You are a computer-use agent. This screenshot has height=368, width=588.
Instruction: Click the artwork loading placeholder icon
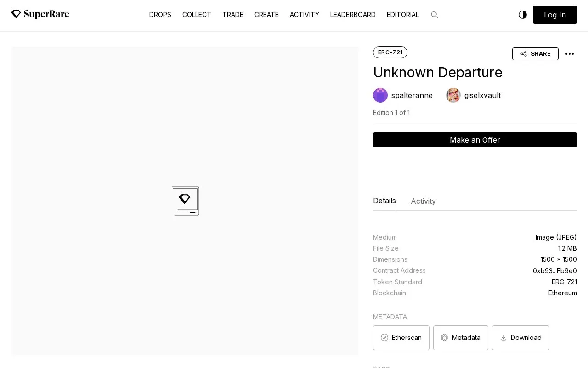[x=185, y=201]
